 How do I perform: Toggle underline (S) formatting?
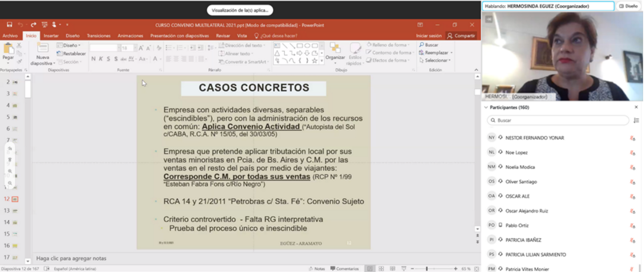(108, 59)
